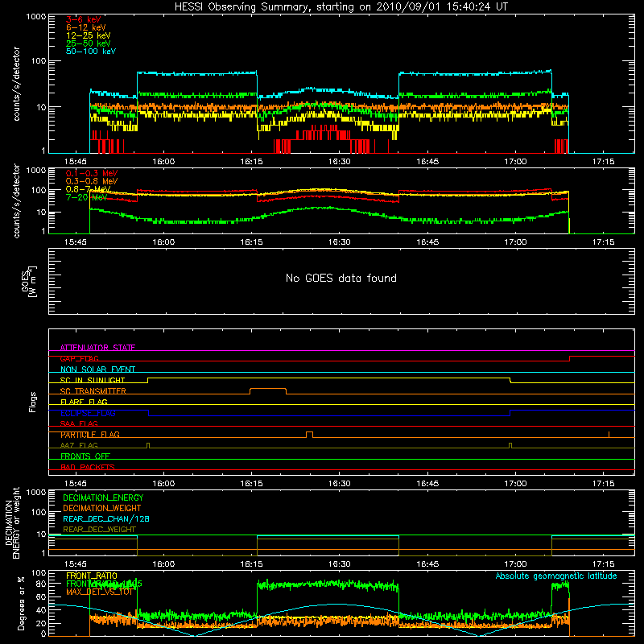Select the GAP_FLAG label
644x644 pixels.
tap(79, 358)
